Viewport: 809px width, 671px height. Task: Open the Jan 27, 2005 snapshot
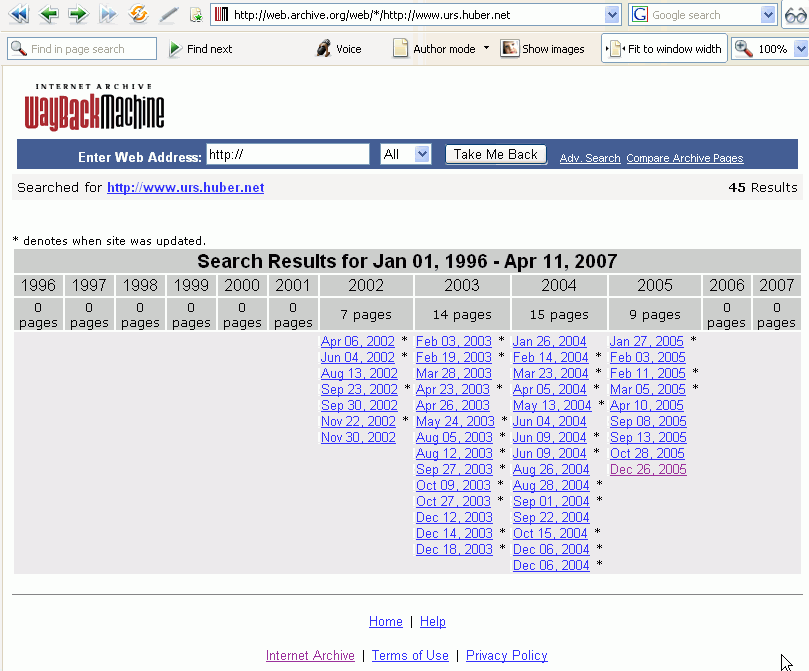[646, 341]
